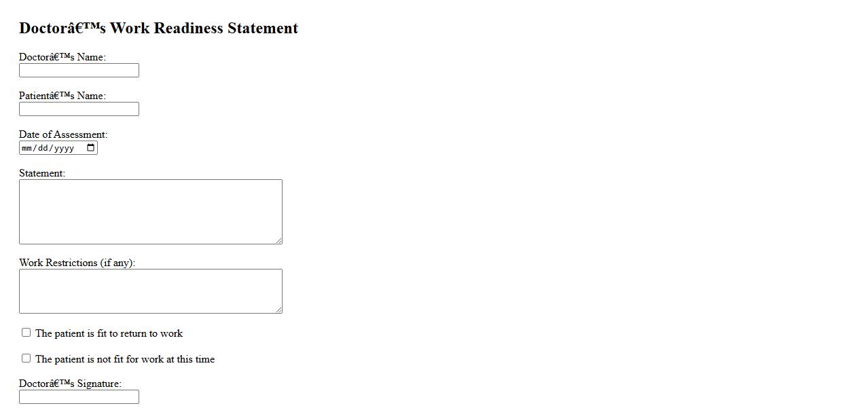Click the "Work Restrictions (if any):" label
The image size is (868, 408).
(77, 263)
